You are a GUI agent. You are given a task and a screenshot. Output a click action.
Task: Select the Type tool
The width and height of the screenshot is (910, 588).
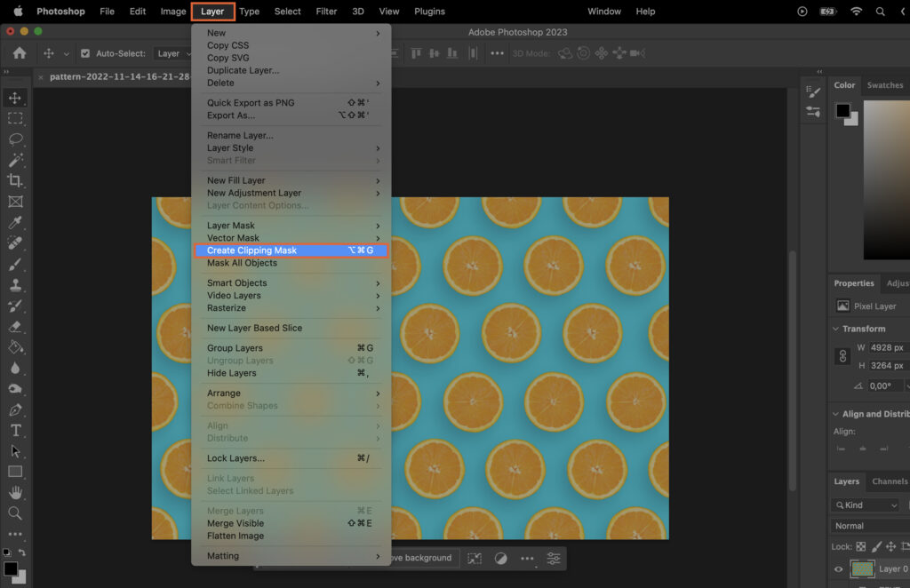pyautogui.click(x=15, y=430)
